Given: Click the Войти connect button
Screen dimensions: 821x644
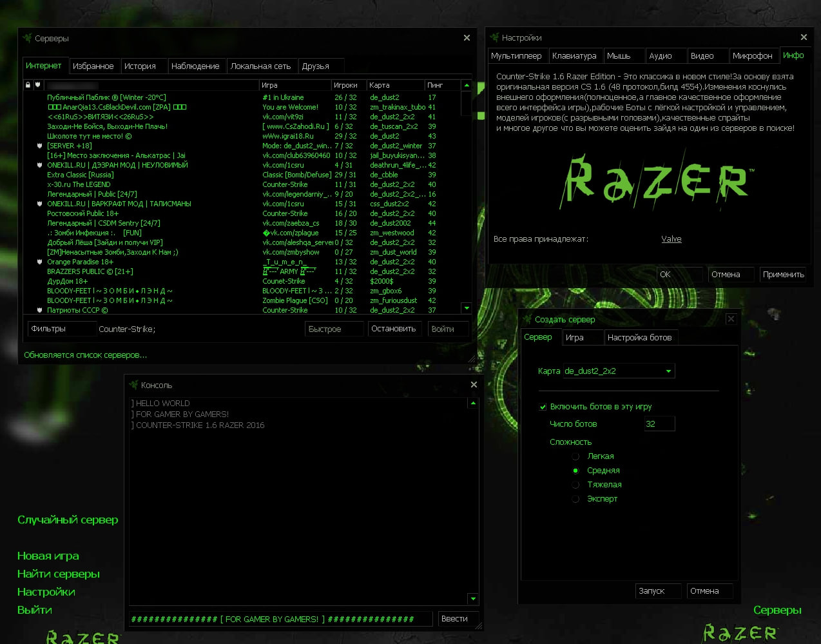Looking at the screenshot, I should [449, 329].
